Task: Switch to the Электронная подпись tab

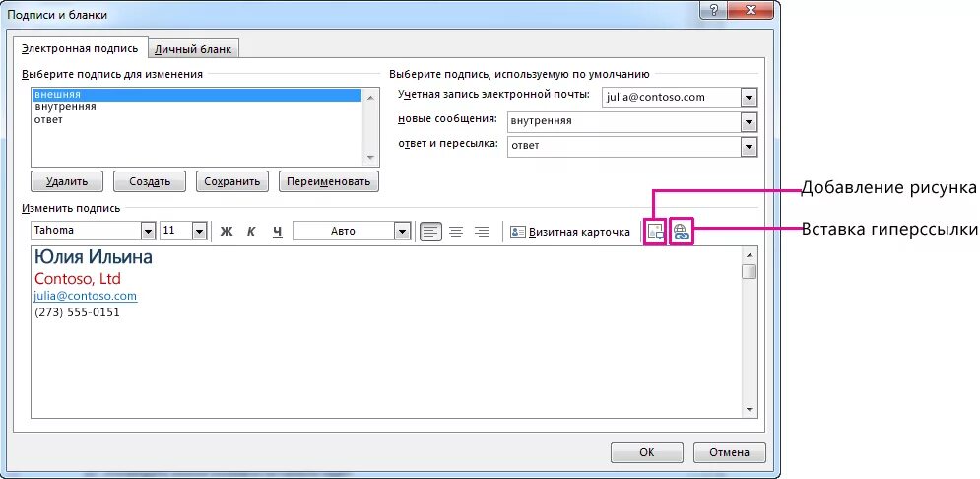Action: tap(80, 48)
